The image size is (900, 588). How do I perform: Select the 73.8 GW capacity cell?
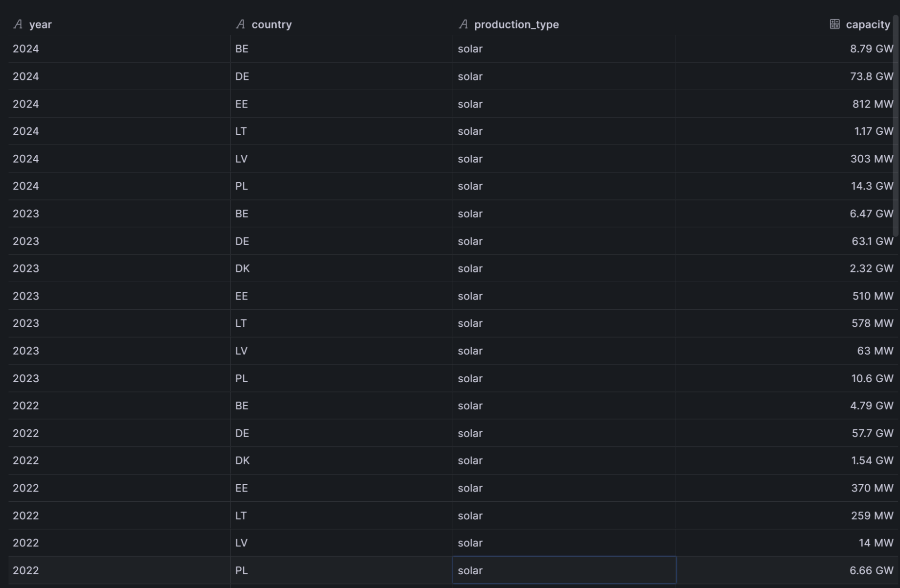coord(871,76)
